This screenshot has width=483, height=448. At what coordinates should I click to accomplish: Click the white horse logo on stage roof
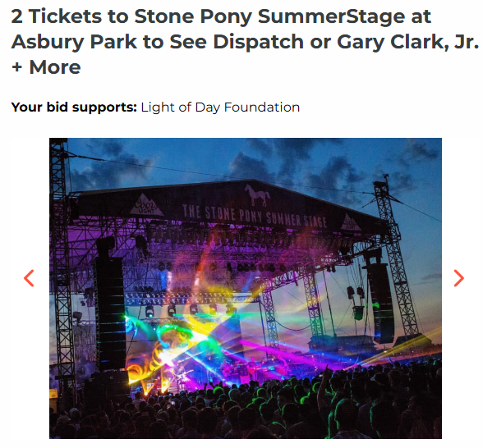tap(258, 195)
